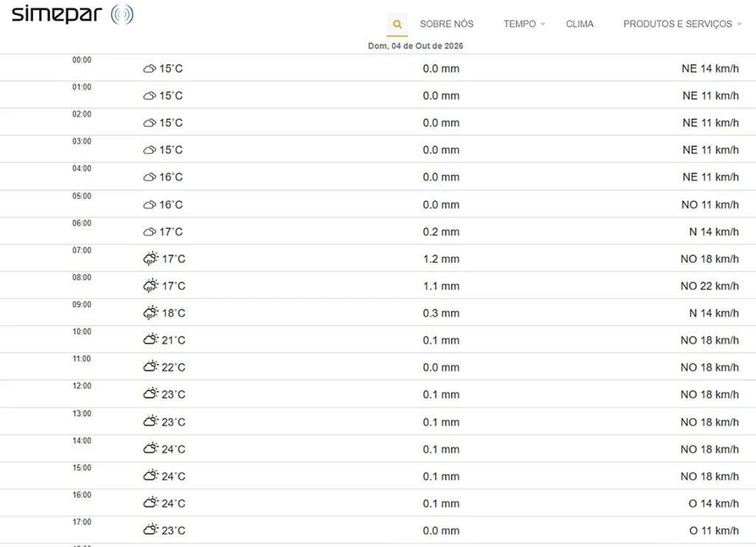Click the 1.2 mm precipitation value

tap(441, 259)
